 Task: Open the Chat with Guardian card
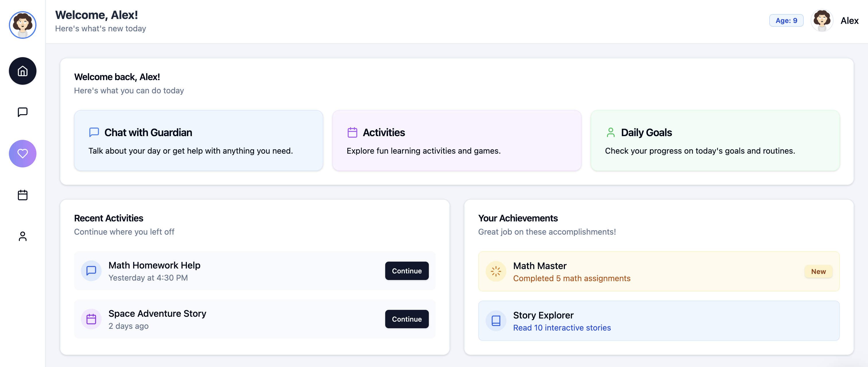tap(198, 140)
